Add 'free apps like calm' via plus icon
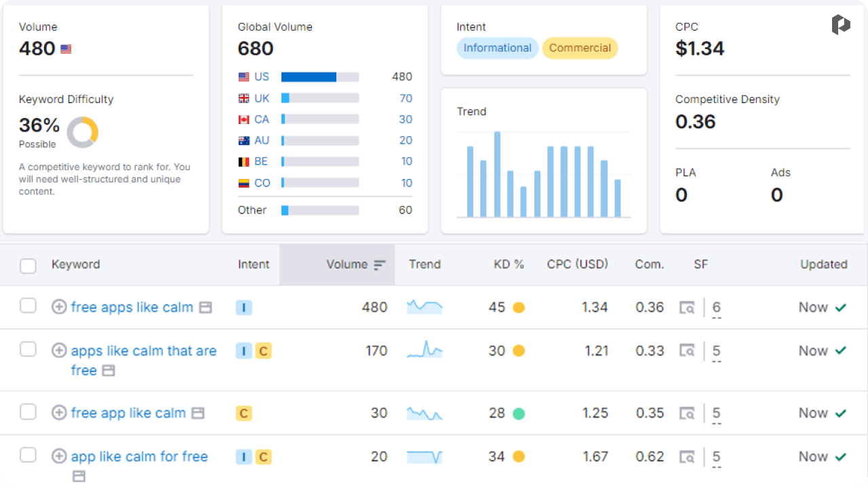Screen dimensions: 868x488 click(x=59, y=307)
